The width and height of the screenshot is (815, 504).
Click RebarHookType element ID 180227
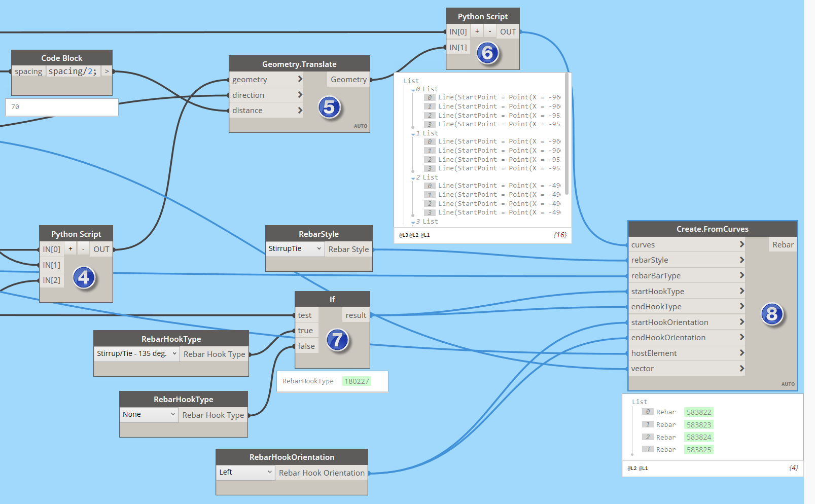click(357, 381)
